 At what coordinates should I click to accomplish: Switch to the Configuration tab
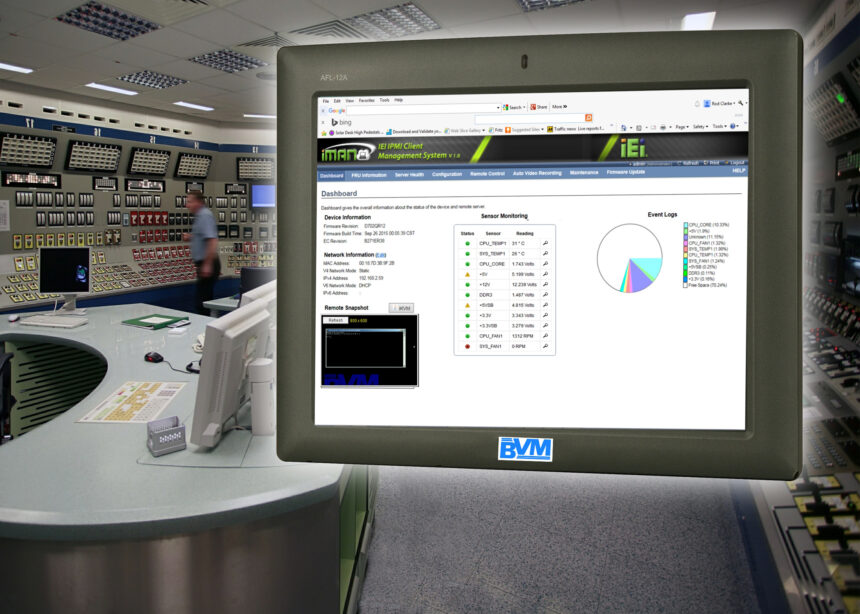point(447,174)
